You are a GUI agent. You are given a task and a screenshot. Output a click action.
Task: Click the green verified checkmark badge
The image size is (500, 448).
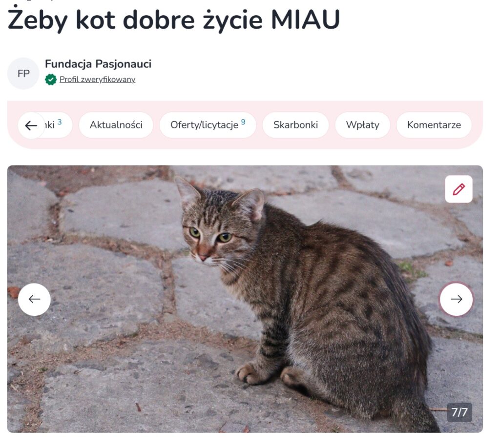tap(51, 80)
